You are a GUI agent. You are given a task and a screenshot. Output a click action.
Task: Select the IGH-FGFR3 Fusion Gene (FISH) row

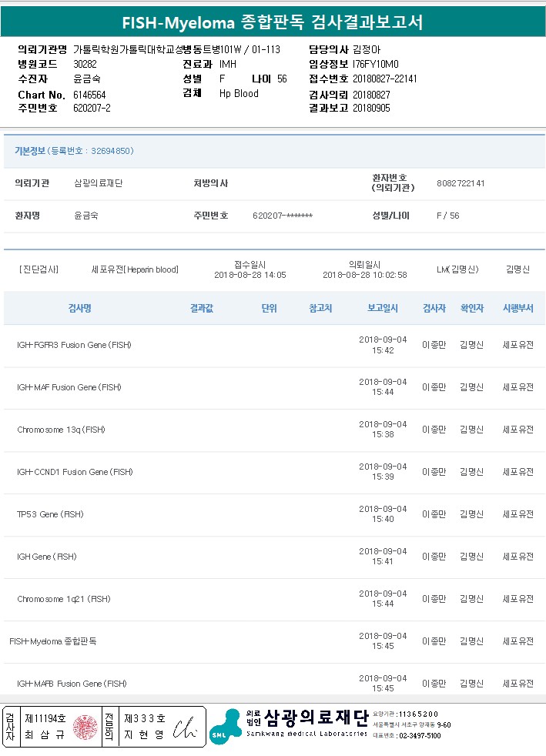74,345
